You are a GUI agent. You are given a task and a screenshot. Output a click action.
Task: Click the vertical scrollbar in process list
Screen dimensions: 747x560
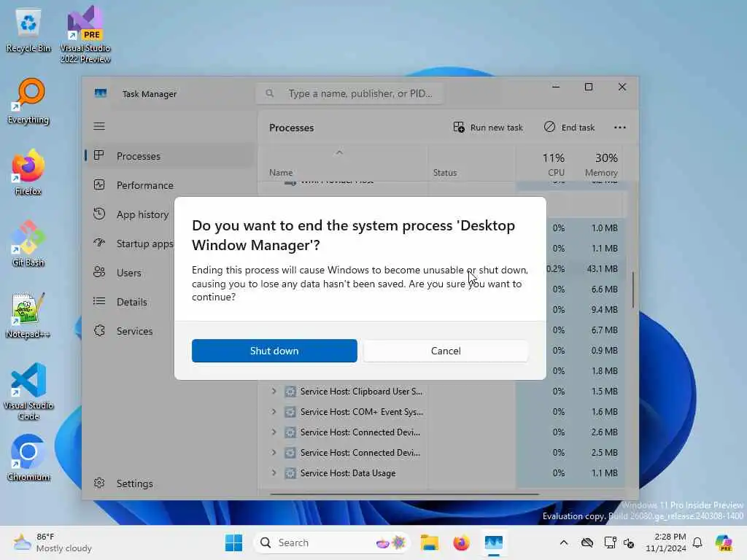pos(633,289)
